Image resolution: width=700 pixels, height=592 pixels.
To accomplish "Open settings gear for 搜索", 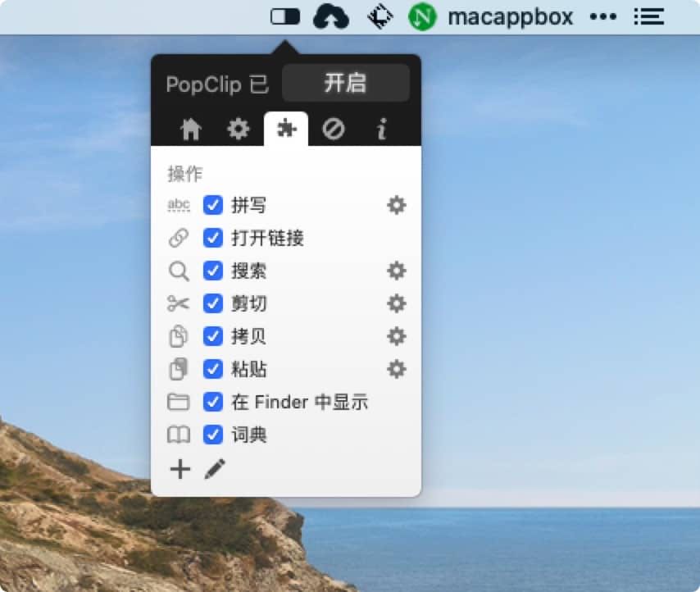I will tap(397, 271).
